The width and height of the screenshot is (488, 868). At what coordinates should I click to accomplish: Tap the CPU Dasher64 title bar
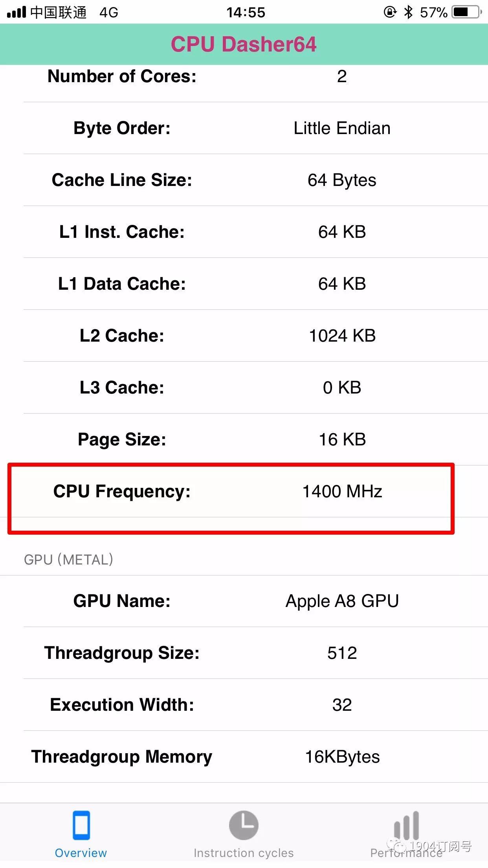click(244, 44)
